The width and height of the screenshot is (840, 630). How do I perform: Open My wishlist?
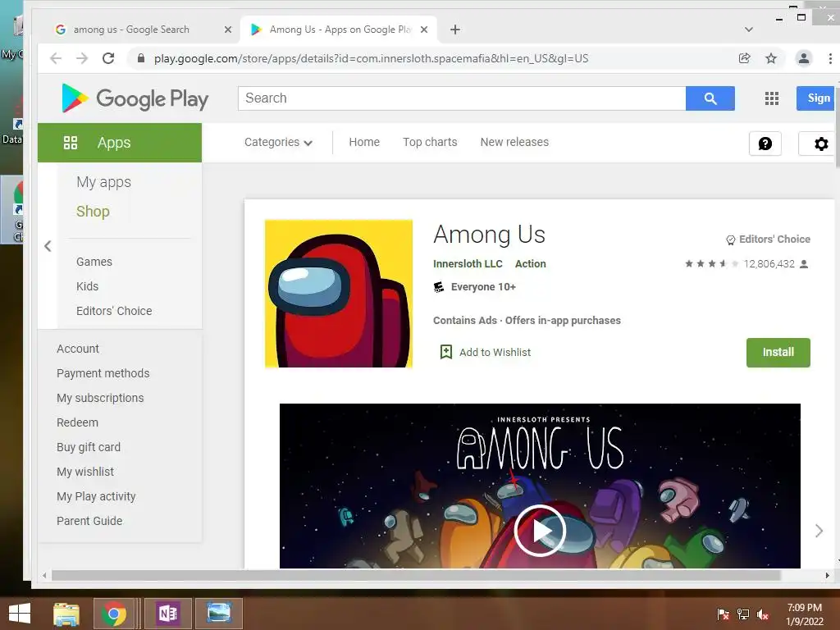85,472
